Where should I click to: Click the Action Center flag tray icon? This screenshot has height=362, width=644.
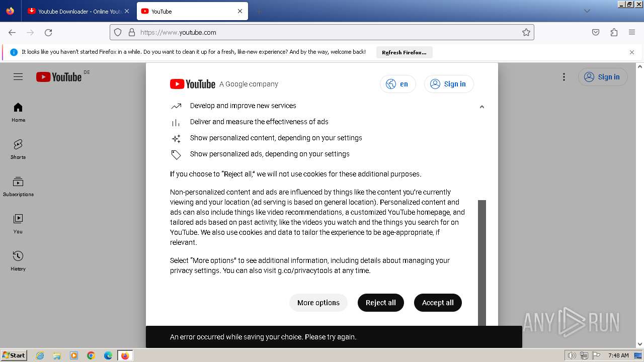point(596,355)
